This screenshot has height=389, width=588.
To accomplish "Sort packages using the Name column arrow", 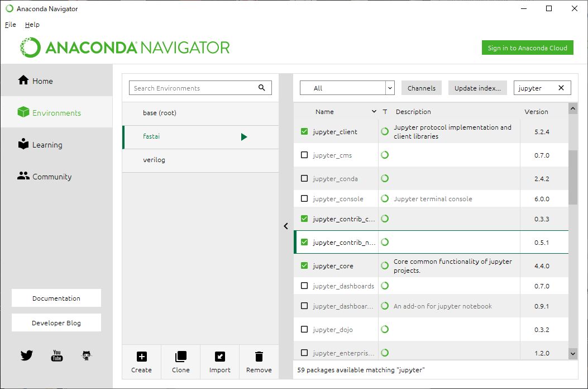I will click(374, 112).
